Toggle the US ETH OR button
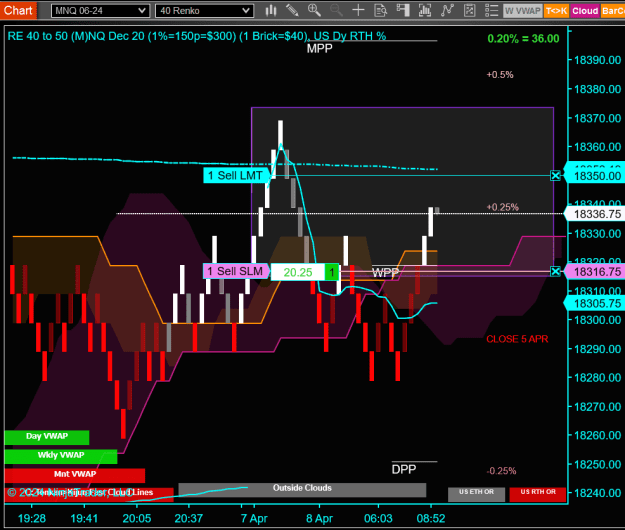The height and width of the screenshot is (530, 625). (476, 494)
